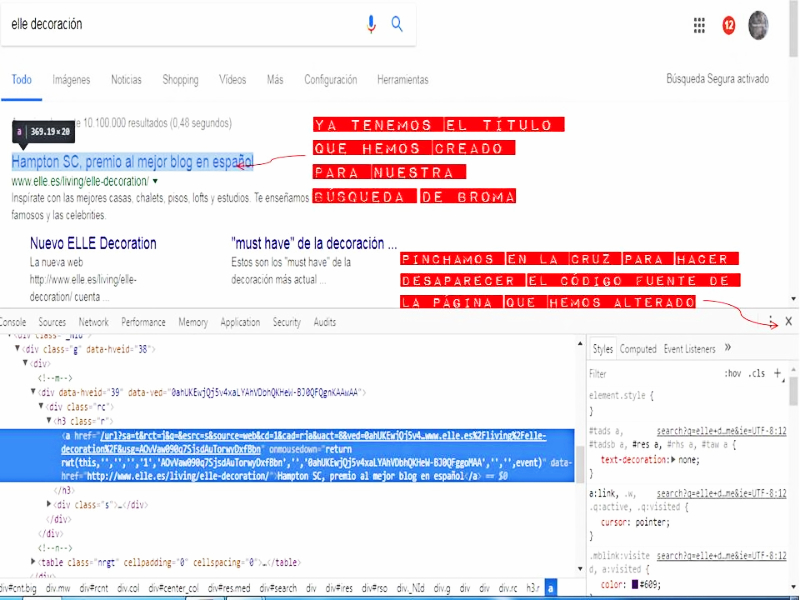
Task: Show more Styles pane tabs with the chevron
Action: tap(728, 348)
